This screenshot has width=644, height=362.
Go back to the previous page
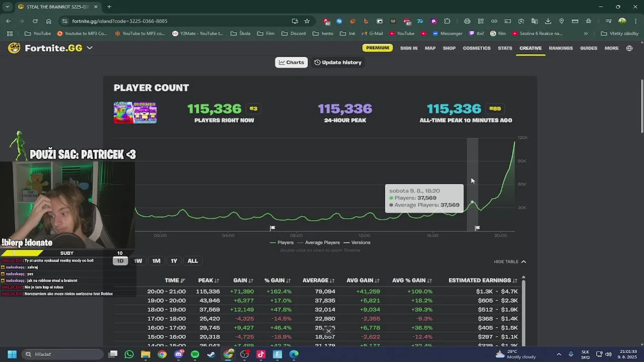pos(8,21)
